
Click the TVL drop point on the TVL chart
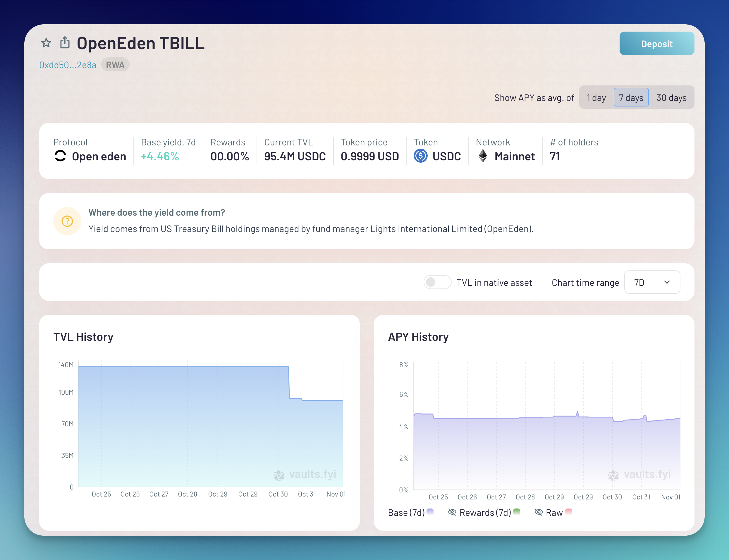point(289,382)
